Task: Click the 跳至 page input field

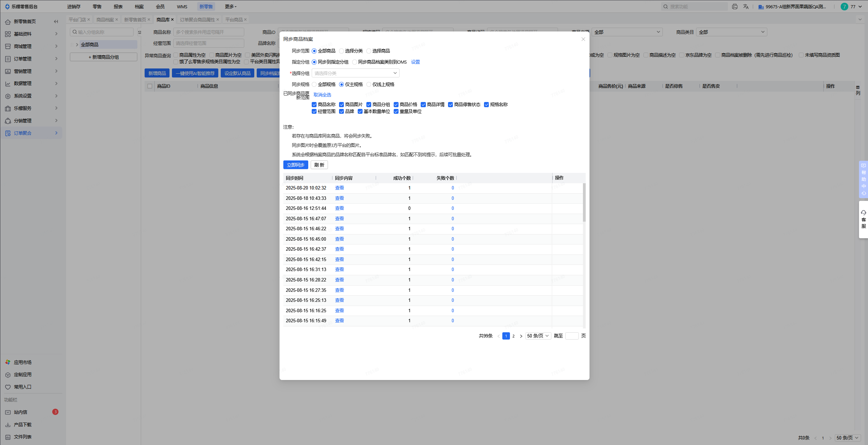Action: tap(572, 336)
